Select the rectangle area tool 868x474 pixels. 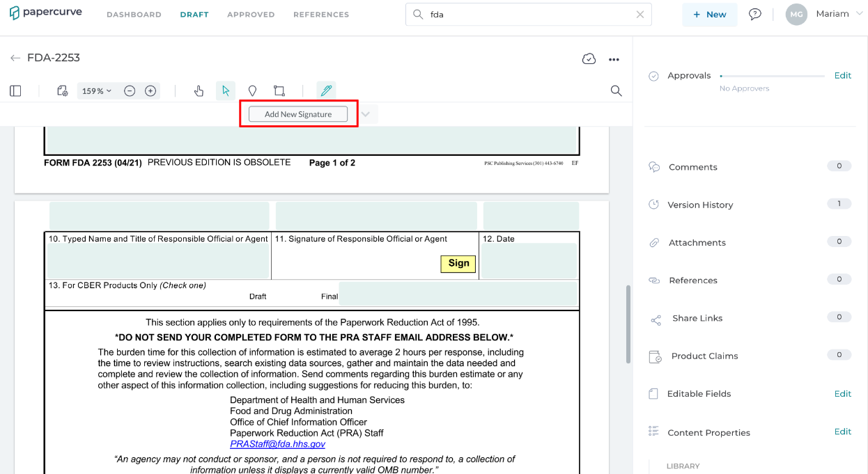279,90
